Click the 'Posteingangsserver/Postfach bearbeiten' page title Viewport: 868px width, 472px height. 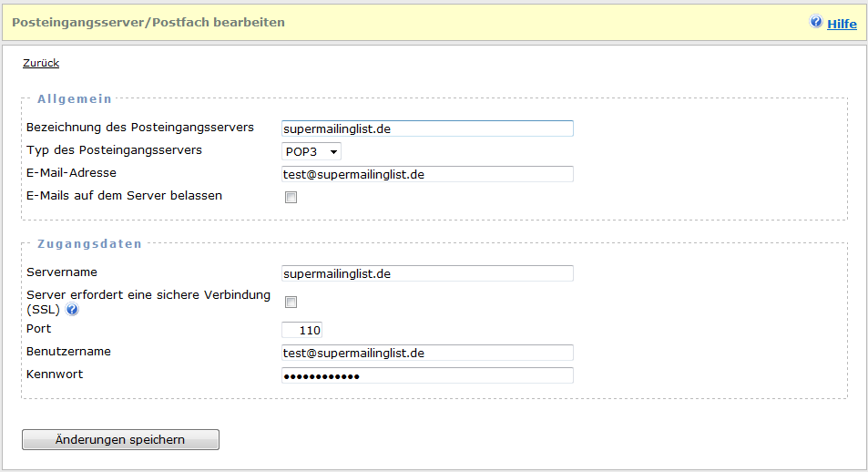pos(148,22)
